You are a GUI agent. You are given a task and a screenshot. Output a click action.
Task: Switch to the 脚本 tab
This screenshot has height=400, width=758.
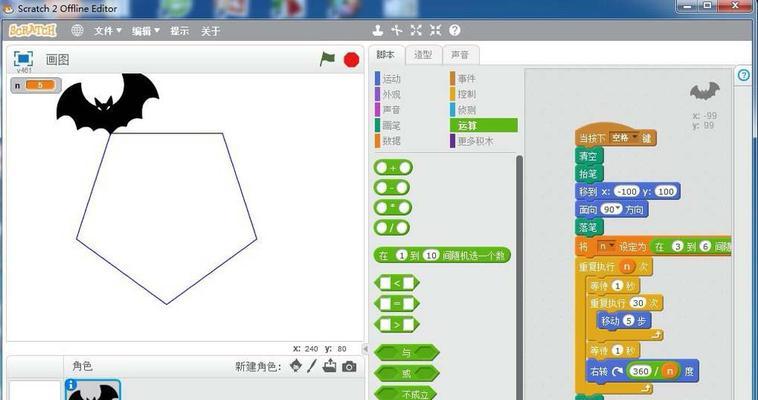pos(385,55)
